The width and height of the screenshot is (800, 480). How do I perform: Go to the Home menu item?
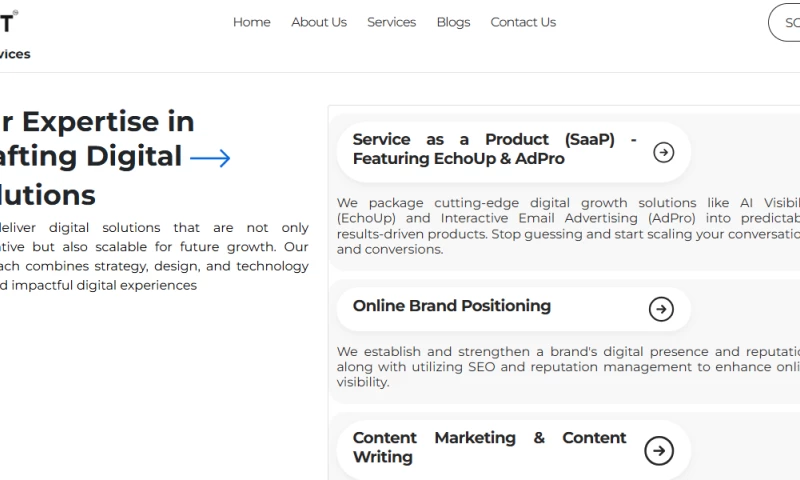pyautogui.click(x=251, y=22)
